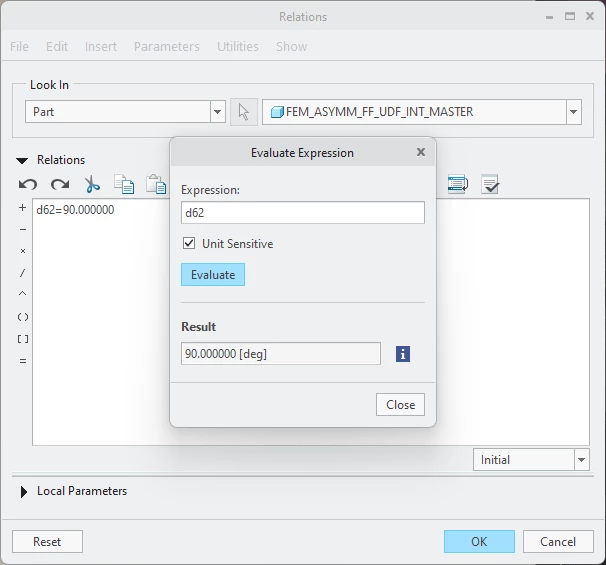Expand the Local Parameters section
606x565 pixels.
(x=24, y=492)
